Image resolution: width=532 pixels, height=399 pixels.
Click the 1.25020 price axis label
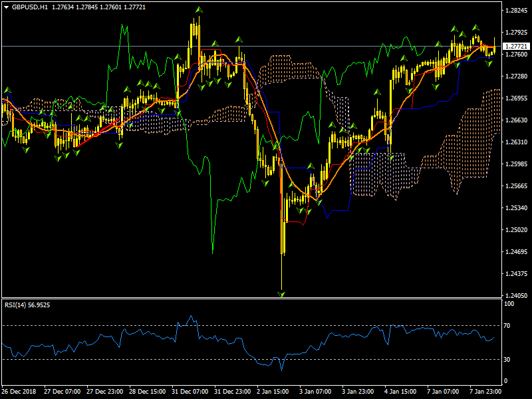pos(515,230)
